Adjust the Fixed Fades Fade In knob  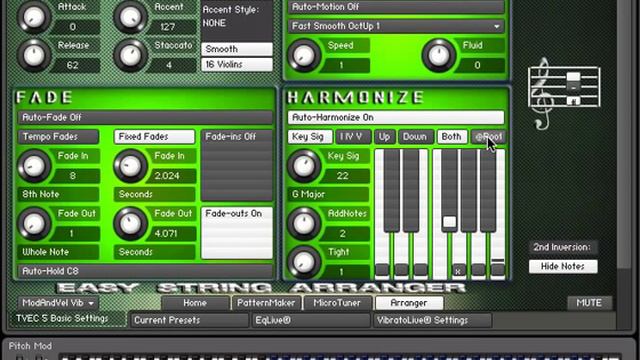click(x=130, y=166)
